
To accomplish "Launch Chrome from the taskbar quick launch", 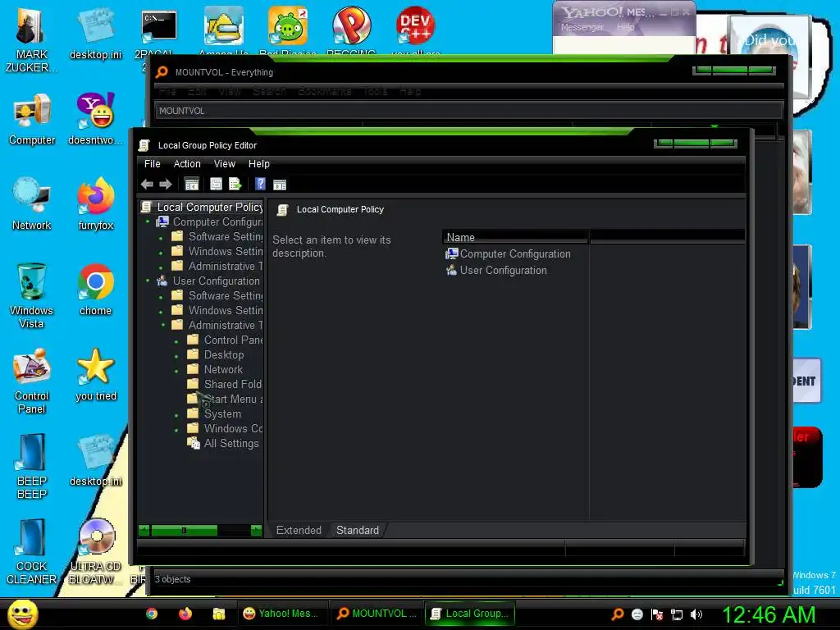I will 152,614.
